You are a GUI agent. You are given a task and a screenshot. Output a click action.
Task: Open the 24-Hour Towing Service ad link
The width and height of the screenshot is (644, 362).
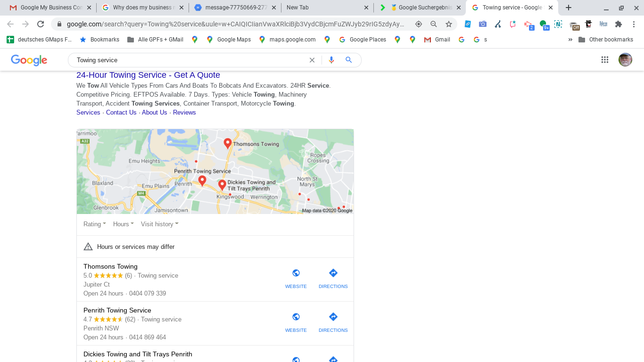coord(148,75)
